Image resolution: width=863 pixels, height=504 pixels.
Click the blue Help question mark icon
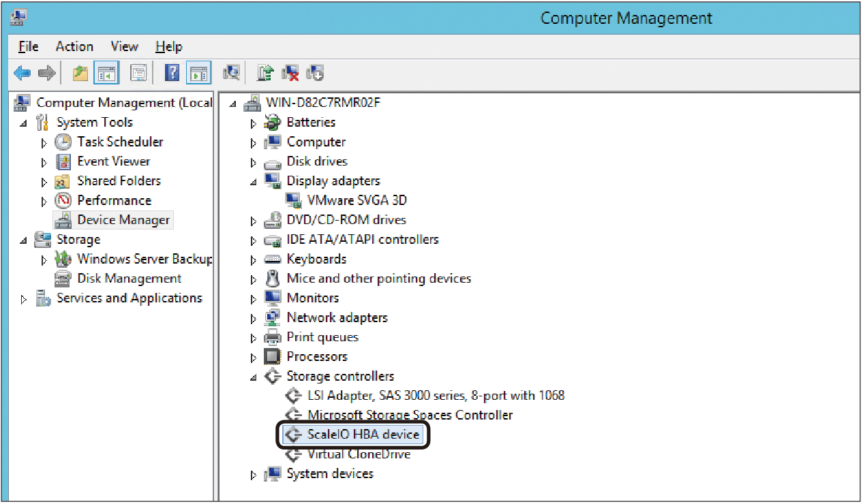click(172, 72)
